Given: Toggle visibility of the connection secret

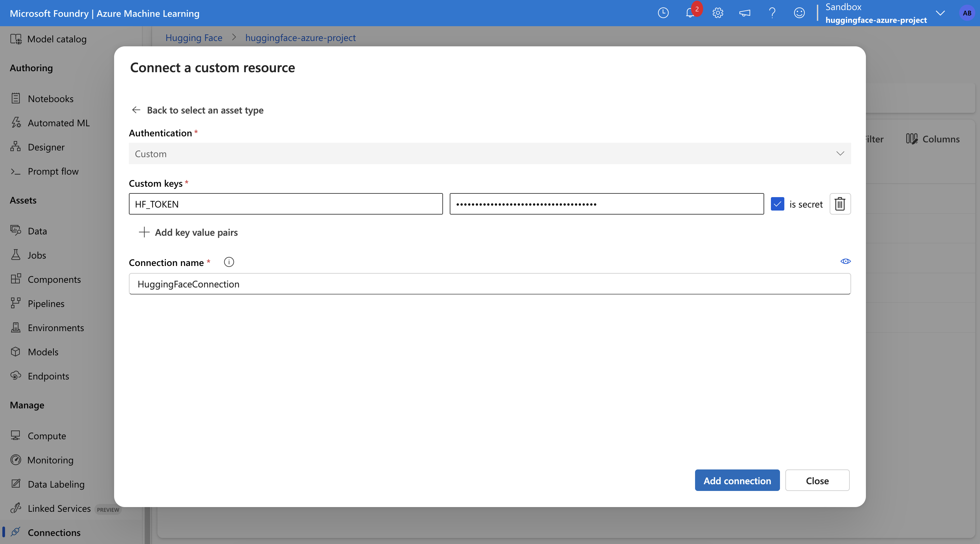Looking at the screenshot, I should click(x=845, y=261).
